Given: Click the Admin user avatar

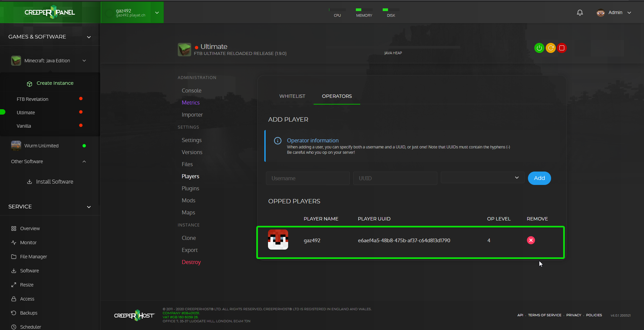Looking at the screenshot, I should click(x=600, y=13).
